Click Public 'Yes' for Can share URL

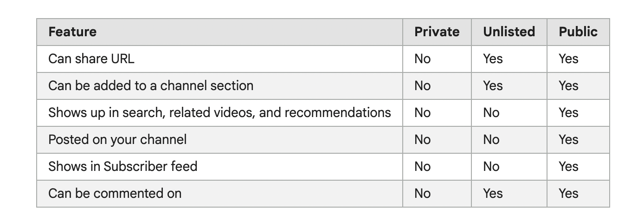coord(568,59)
